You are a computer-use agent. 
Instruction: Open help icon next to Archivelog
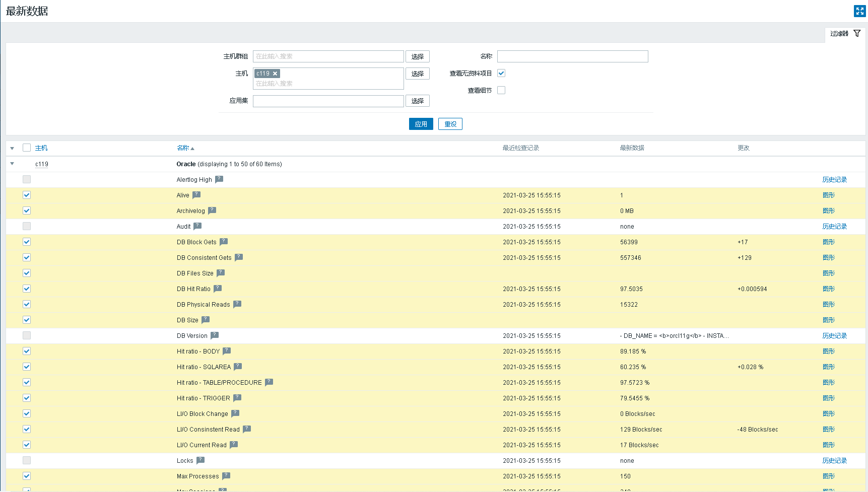pyautogui.click(x=212, y=210)
